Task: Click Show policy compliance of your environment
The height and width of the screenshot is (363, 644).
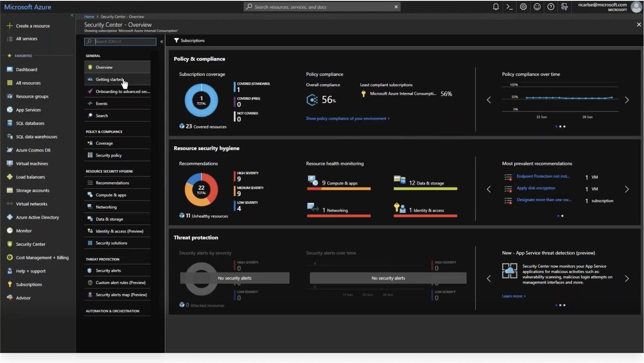Action: (x=348, y=118)
